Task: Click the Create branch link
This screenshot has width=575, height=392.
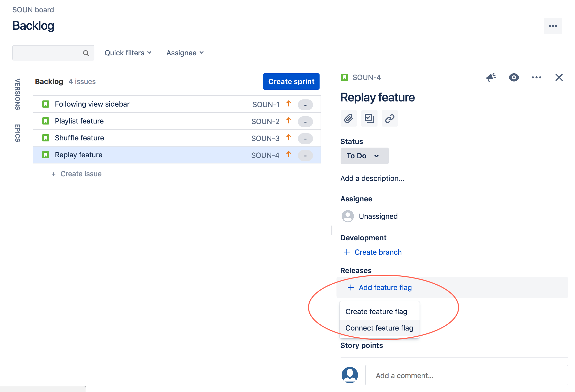Action: [x=378, y=252]
